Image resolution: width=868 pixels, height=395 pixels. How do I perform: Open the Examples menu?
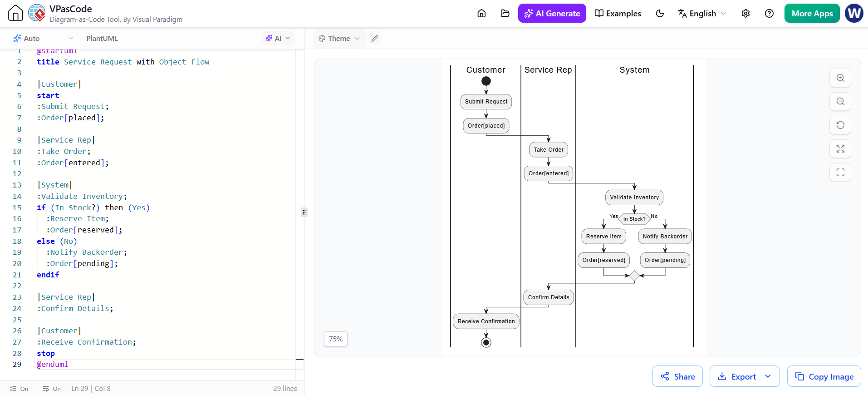(x=618, y=13)
